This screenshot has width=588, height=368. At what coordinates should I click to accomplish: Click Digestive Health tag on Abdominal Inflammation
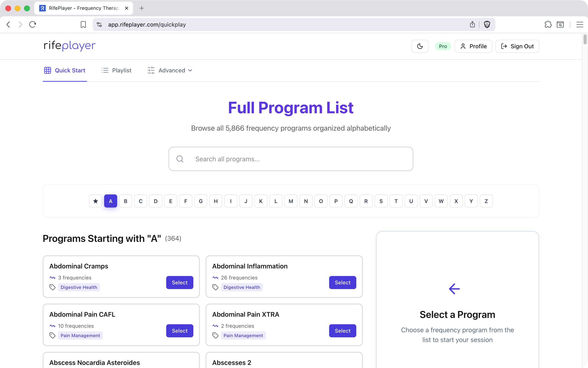[x=242, y=287]
